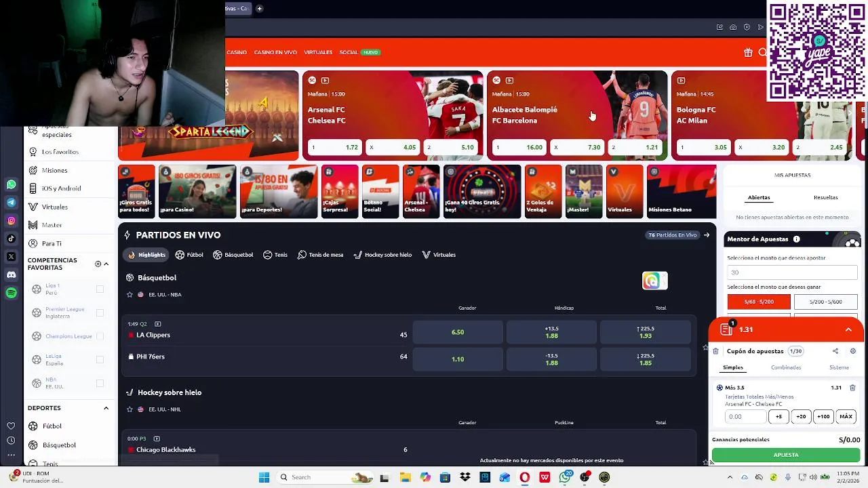Click the info icon beside Mentor de Apuestas
The image size is (868, 488).
pyautogui.click(x=796, y=239)
